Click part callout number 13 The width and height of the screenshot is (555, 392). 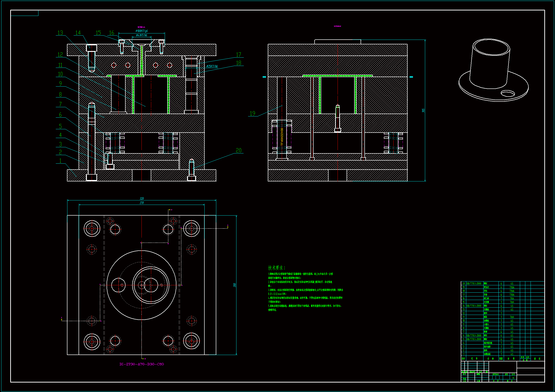tap(60, 32)
